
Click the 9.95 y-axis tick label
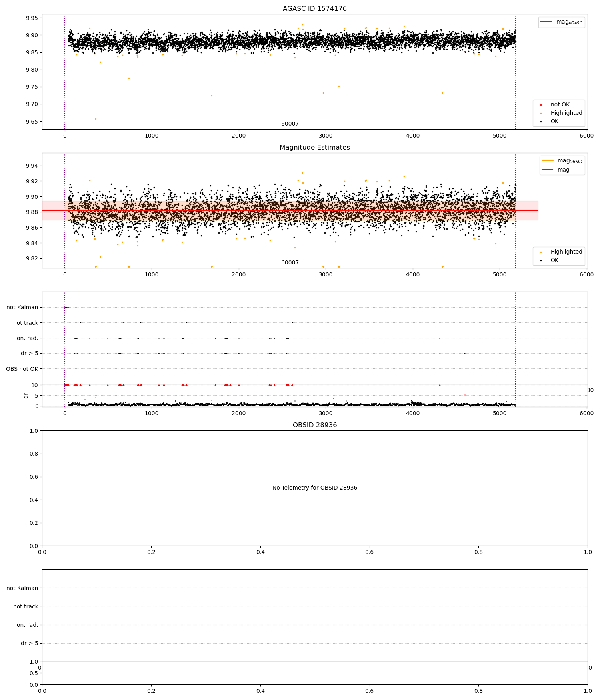coord(32,18)
